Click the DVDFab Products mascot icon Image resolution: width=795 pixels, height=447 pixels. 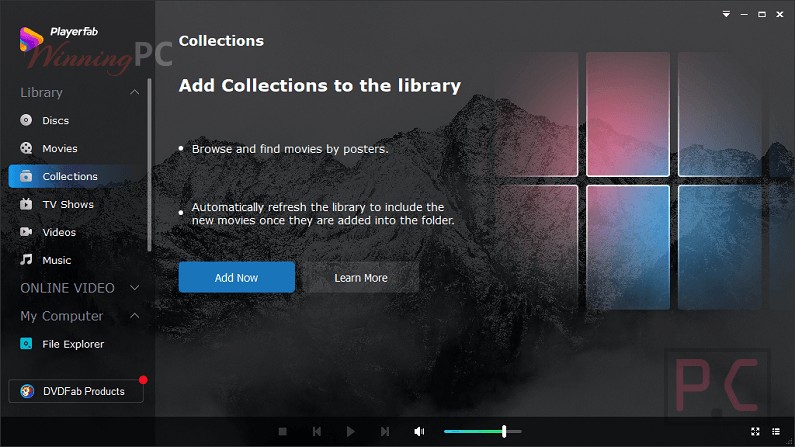pyautogui.click(x=27, y=391)
